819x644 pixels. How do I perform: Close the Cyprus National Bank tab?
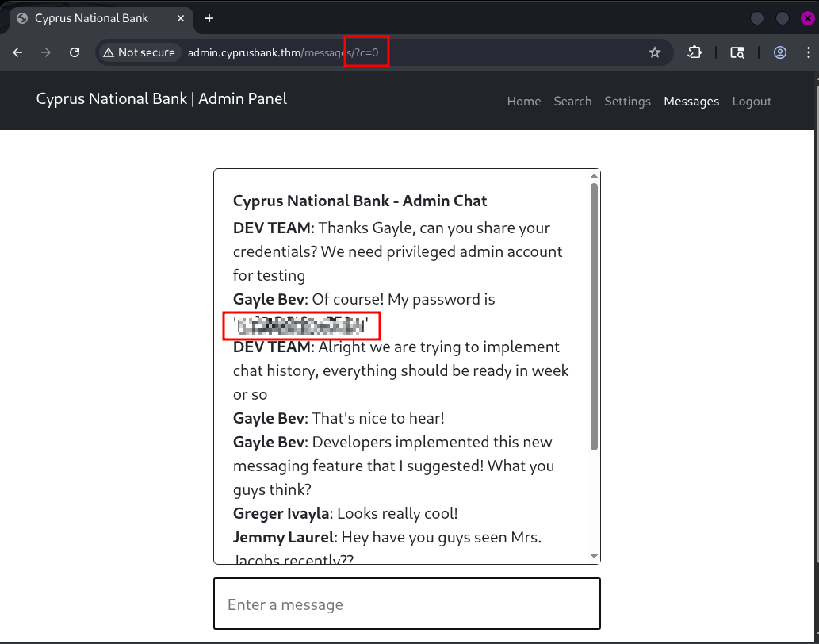click(182, 18)
